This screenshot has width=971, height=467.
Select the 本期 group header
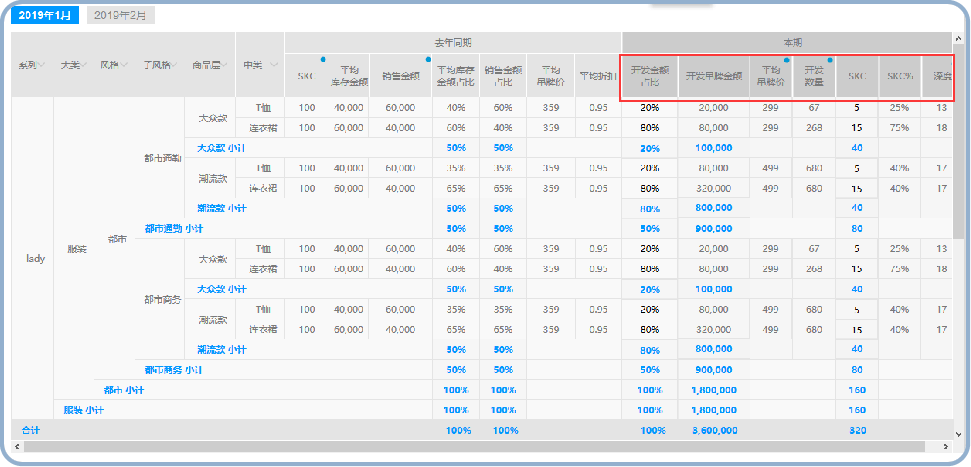click(787, 43)
